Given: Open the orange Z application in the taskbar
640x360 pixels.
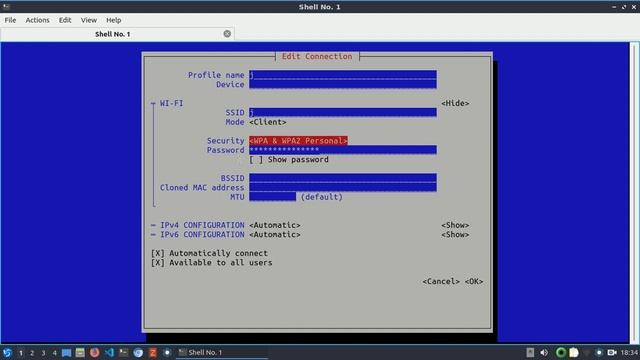Looking at the screenshot, I should coord(153,352).
